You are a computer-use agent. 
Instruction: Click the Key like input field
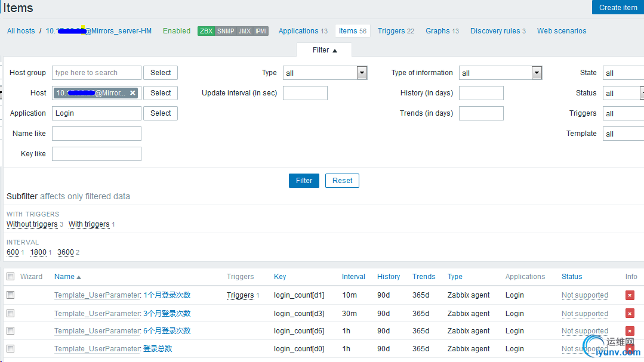tap(97, 154)
